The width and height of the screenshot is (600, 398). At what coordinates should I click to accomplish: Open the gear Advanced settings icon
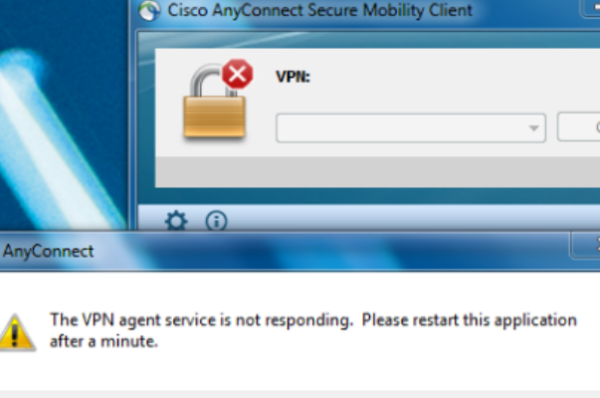tap(176, 220)
